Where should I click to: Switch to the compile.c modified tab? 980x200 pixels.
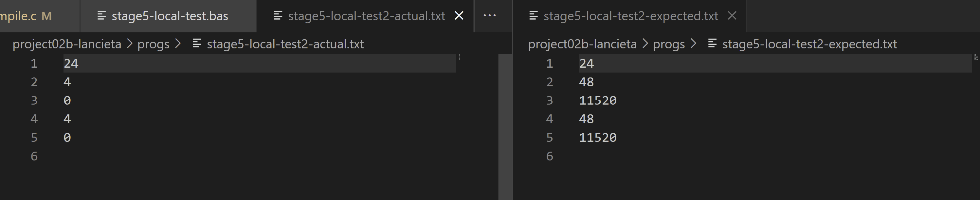(25, 16)
